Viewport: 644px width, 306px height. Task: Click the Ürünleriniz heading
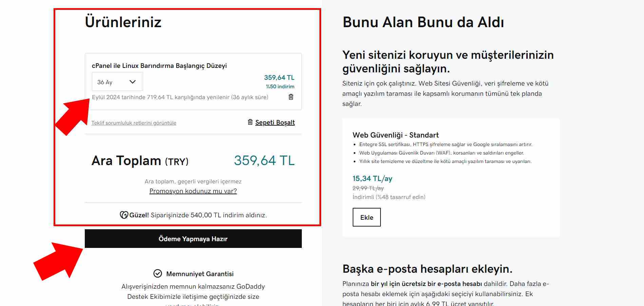click(x=123, y=22)
